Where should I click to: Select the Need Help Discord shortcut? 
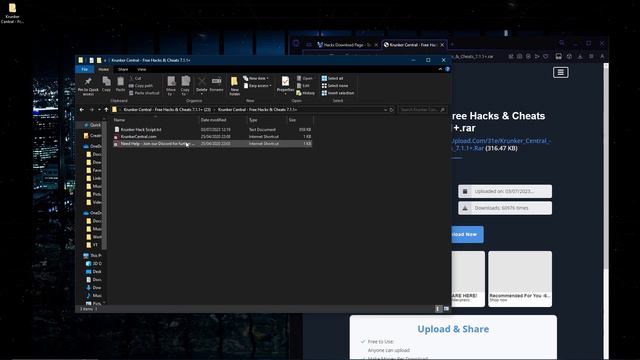[x=212, y=144]
